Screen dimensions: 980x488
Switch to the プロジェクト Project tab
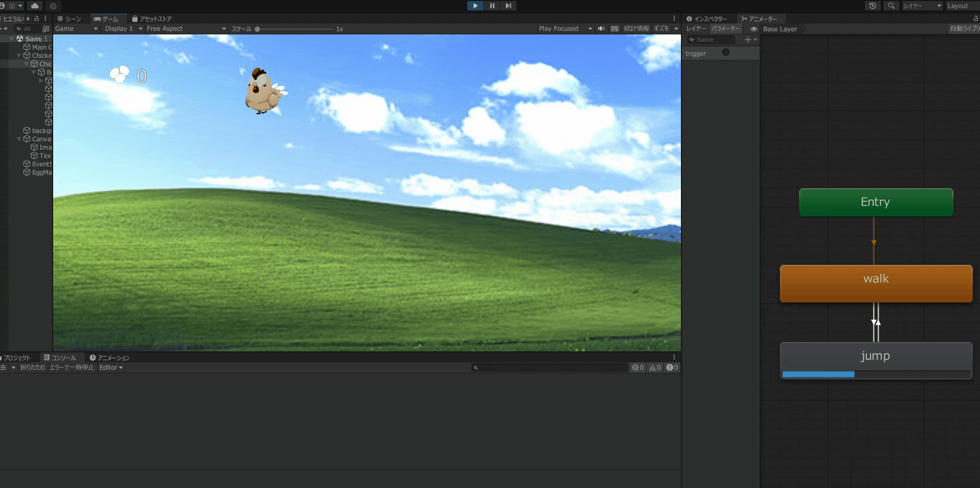tap(17, 358)
